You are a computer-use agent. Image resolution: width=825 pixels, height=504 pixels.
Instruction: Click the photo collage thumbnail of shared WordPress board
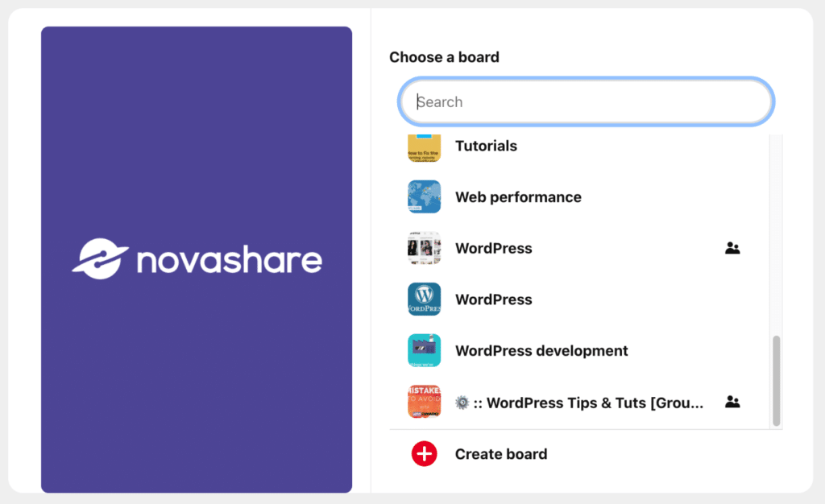click(x=424, y=248)
